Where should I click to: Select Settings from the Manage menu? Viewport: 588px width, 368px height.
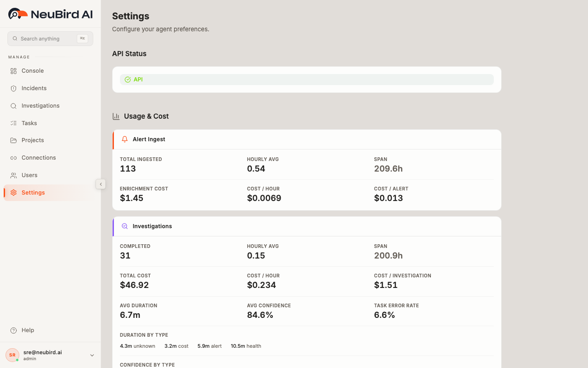coord(33,192)
